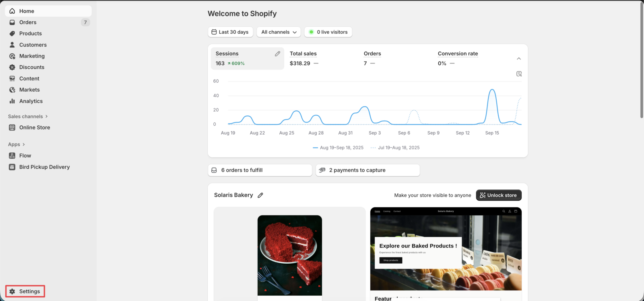Viewport: 644px width, 301px height.
Task: Click the Content icon in sidebar
Action: [12, 79]
